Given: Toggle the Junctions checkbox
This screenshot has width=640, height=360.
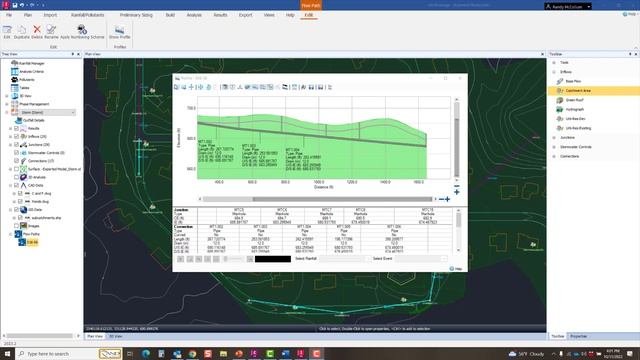Looking at the screenshot, I should [17, 145].
